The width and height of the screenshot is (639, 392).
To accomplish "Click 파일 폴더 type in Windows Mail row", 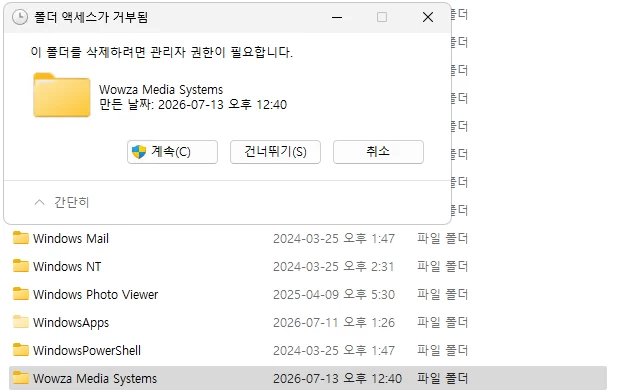I will pyautogui.click(x=443, y=238).
